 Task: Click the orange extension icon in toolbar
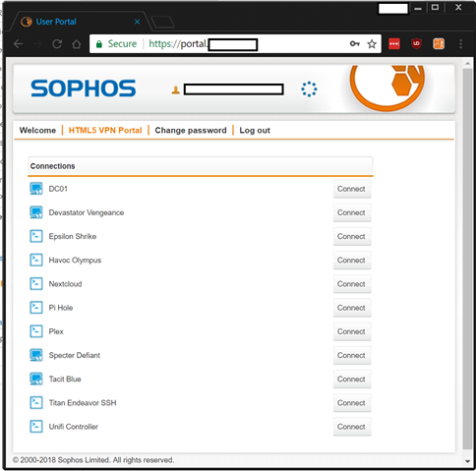(x=439, y=43)
